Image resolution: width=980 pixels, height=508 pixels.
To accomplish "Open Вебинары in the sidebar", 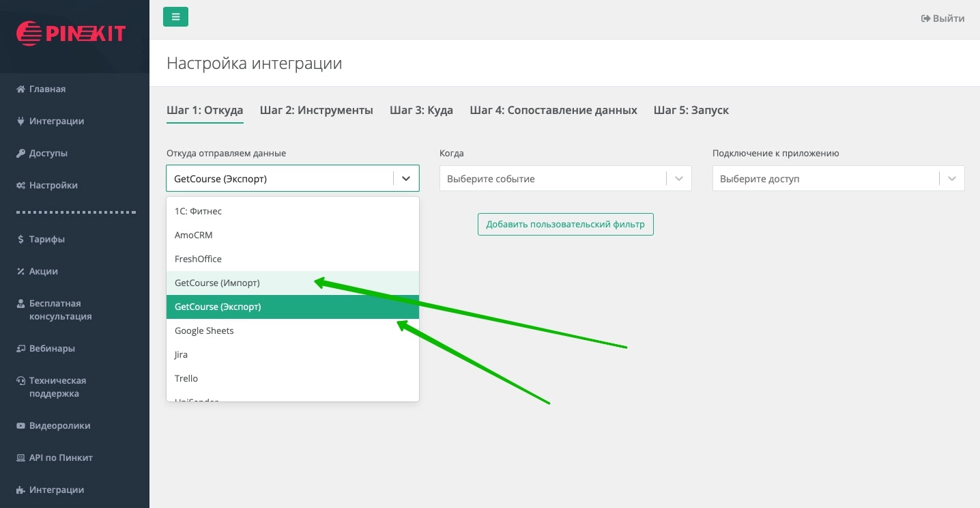I will 52,349.
